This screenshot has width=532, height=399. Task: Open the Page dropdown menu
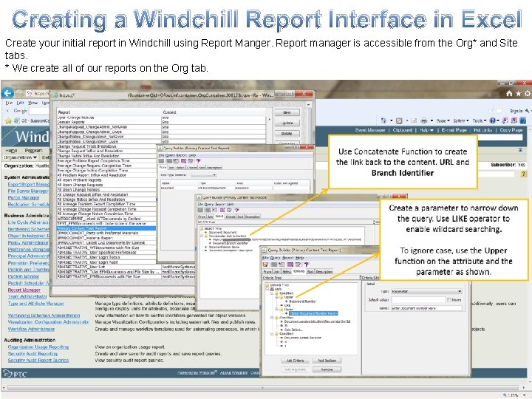(443, 120)
